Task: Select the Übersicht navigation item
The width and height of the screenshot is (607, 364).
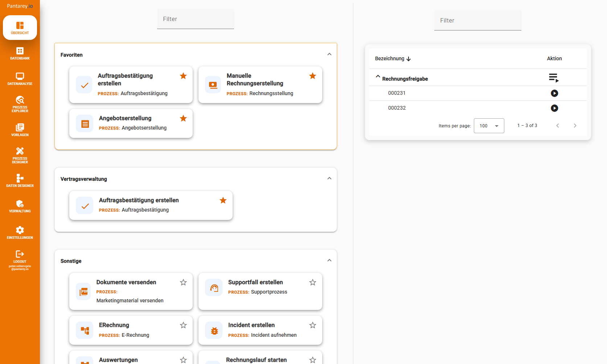Action: click(20, 28)
